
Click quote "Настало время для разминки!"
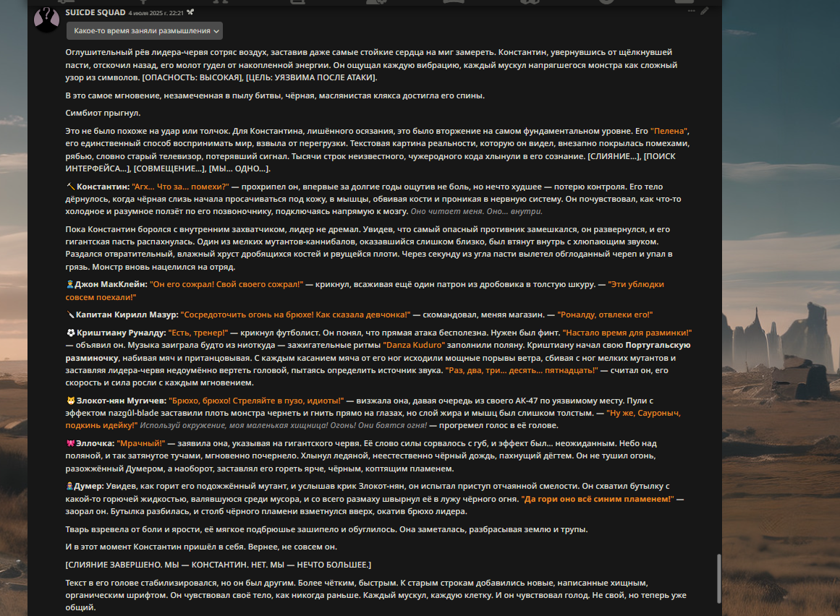click(x=627, y=333)
